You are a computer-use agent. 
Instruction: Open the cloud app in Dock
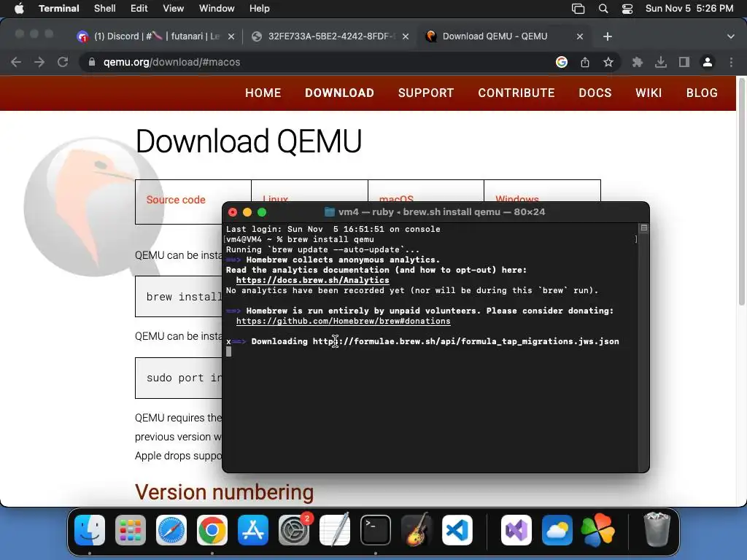pyautogui.click(x=557, y=530)
